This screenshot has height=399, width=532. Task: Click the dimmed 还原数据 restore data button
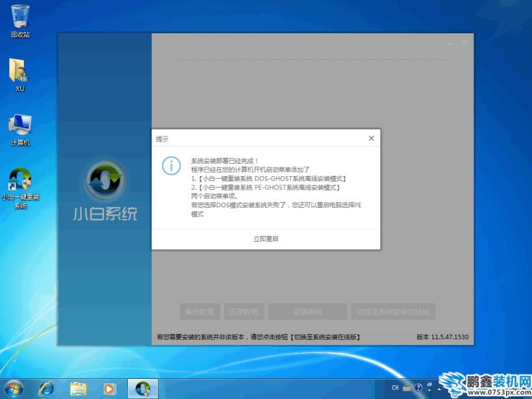tap(244, 311)
